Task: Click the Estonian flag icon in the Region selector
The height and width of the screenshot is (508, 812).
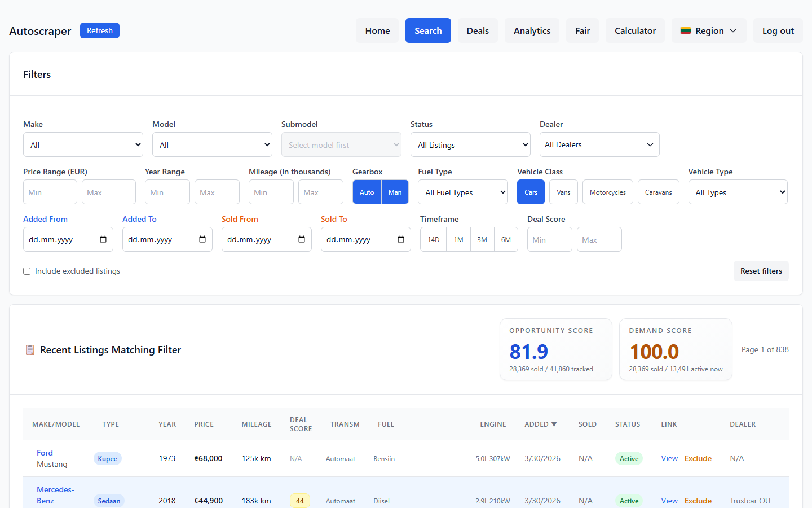Action: pos(686,30)
